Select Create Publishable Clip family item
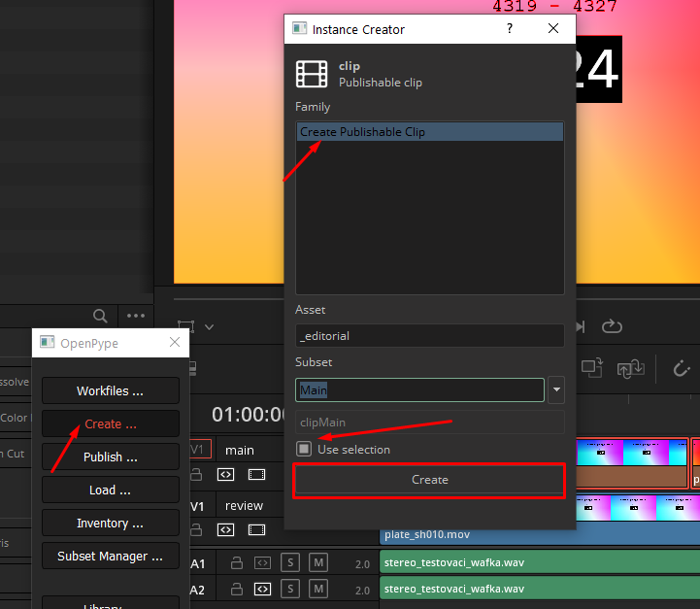The width and height of the screenshot is (700, 609). pyautogui.click(x=429, y=132)
